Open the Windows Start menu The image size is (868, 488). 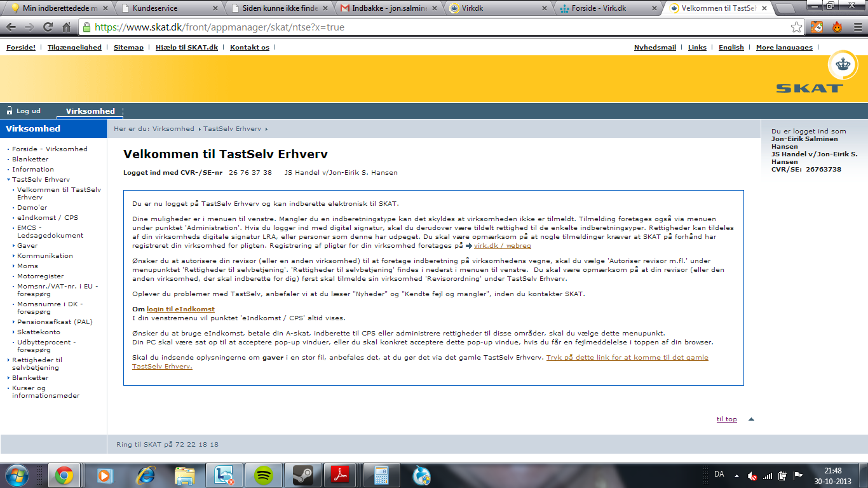click(17, 475)
